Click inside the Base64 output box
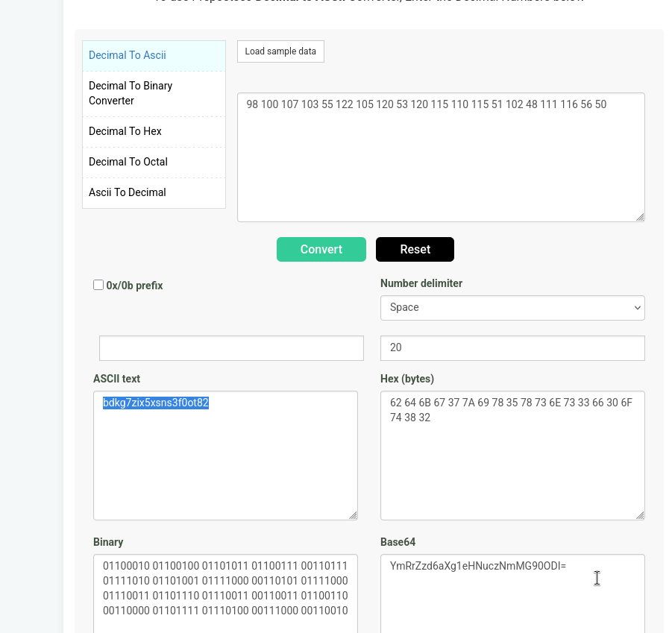The height and width of the screenshot is (633, 672). 512,593
